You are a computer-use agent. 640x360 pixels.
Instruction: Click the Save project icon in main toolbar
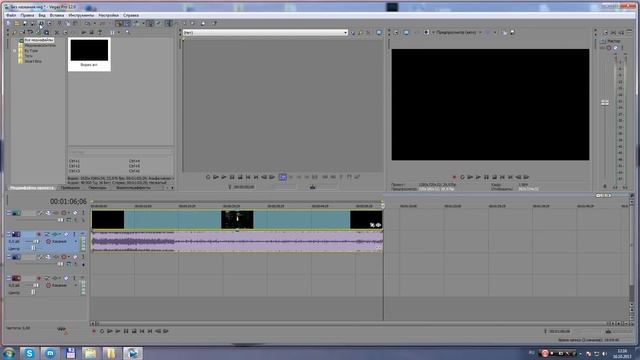point(24,23)
